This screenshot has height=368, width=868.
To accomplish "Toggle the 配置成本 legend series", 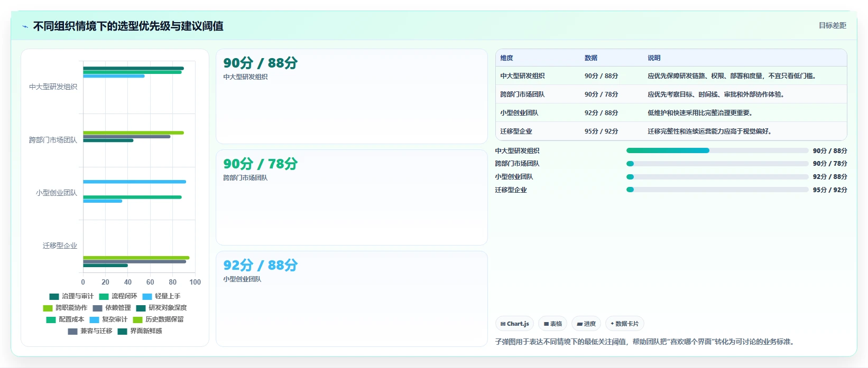I will click(x=65, y=319).
